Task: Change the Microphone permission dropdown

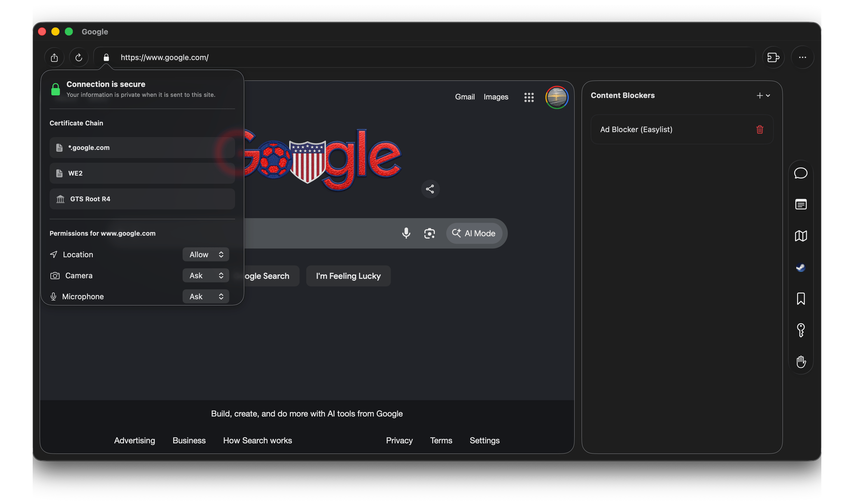Action: pyautogui.click(x=206, y=297)
